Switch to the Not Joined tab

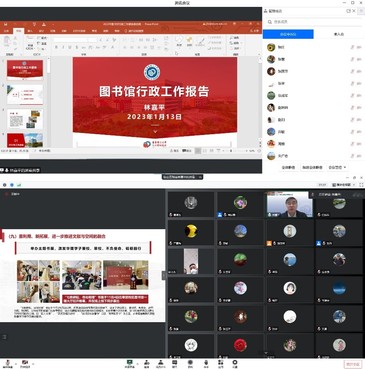(339, 34)
